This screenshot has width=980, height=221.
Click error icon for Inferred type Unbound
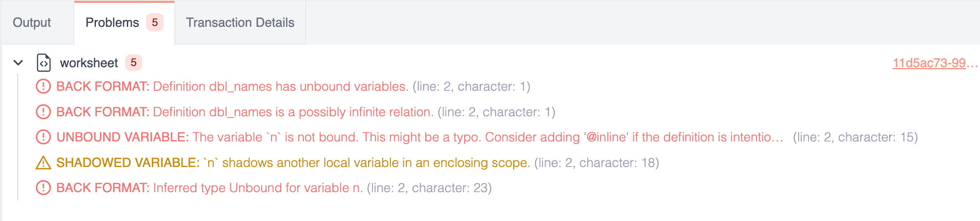[x=43, y=188]
